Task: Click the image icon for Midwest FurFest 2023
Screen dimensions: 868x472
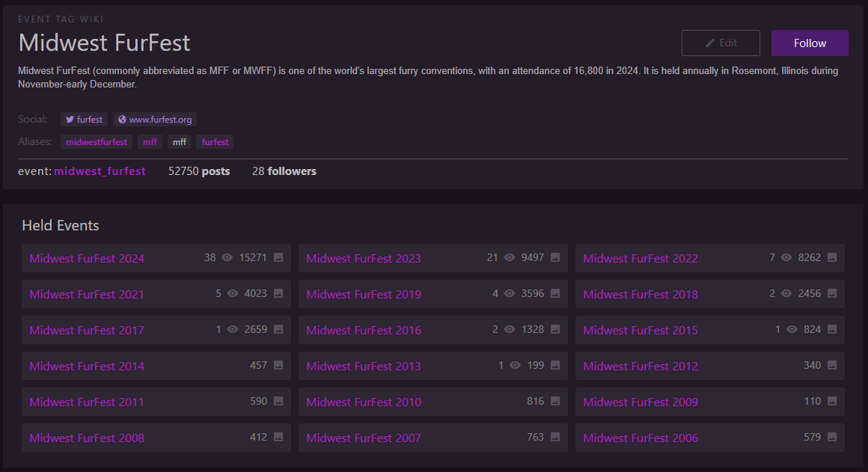Action: pyautogui.click(x=555, y=257)
